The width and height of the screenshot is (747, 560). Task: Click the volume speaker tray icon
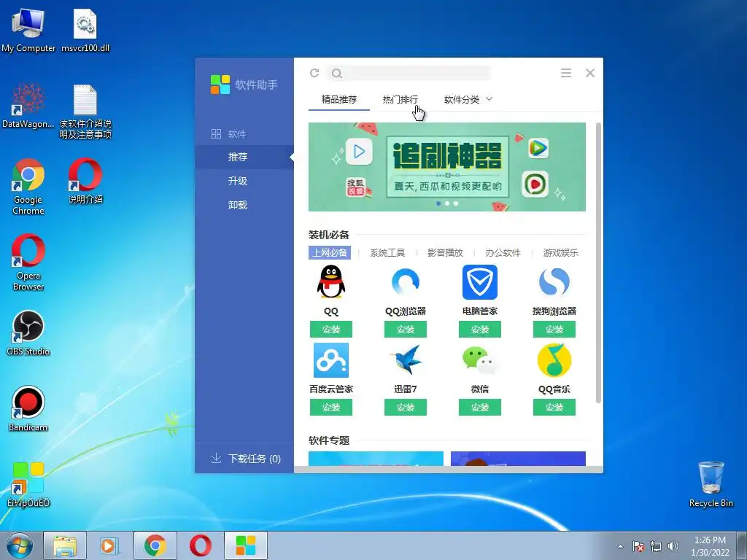[673, 546]
